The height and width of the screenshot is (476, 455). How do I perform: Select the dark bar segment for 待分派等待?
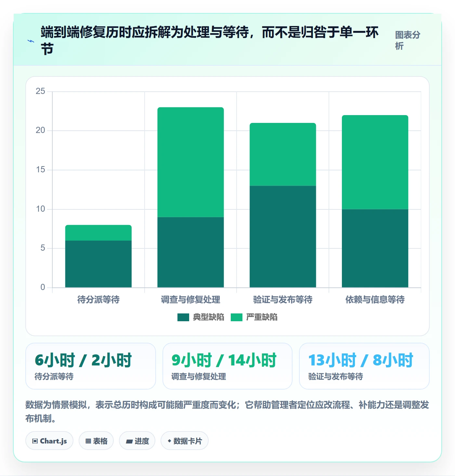(x=98, y=264)
